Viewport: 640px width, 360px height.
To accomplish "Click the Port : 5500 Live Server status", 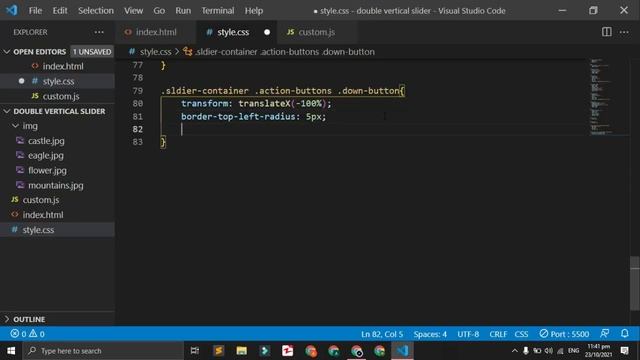I will [x=564, y=334].
